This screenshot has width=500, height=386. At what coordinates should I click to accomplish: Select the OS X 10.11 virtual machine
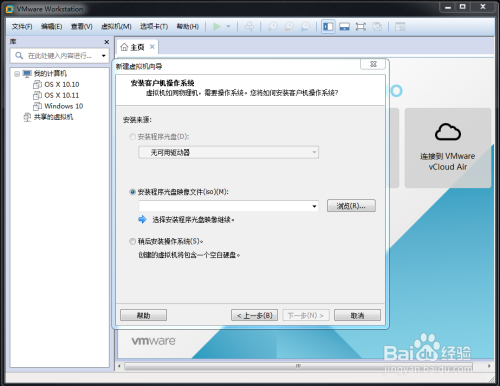click(x=62, y=95)
